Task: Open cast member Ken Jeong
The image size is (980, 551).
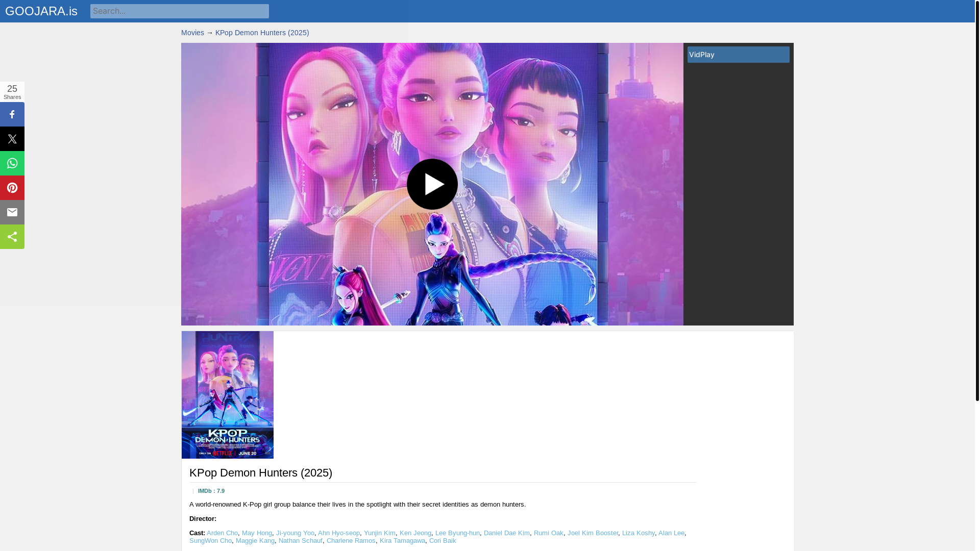Action: tap(415, 533)
